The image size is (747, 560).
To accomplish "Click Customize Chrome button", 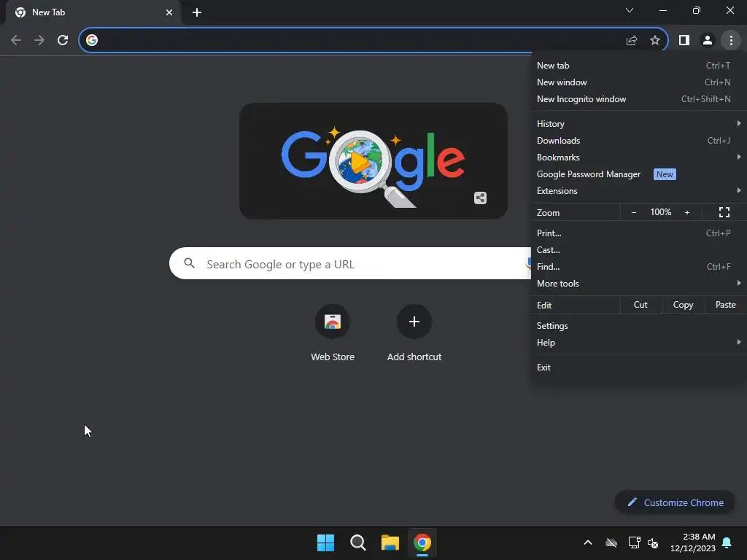I will coord(675,502).
